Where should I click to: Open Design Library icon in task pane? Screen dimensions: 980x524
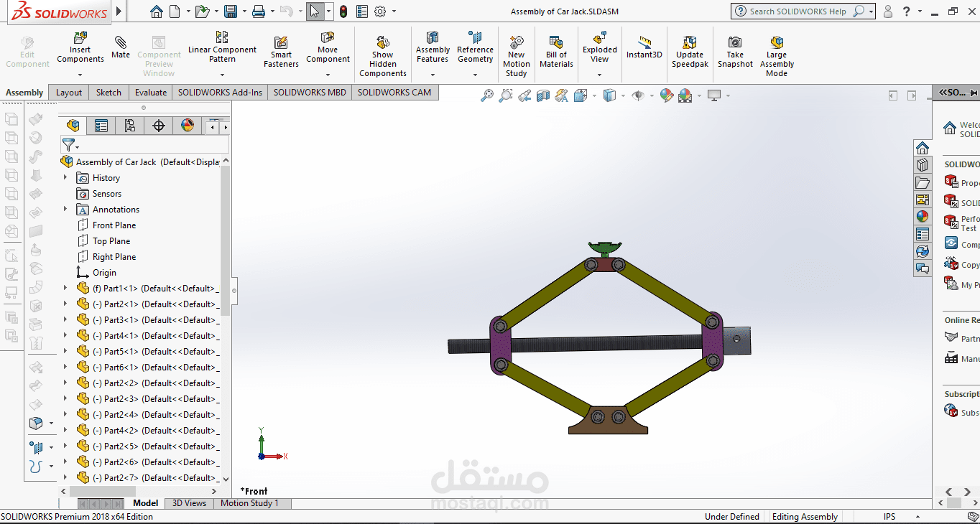923,165
